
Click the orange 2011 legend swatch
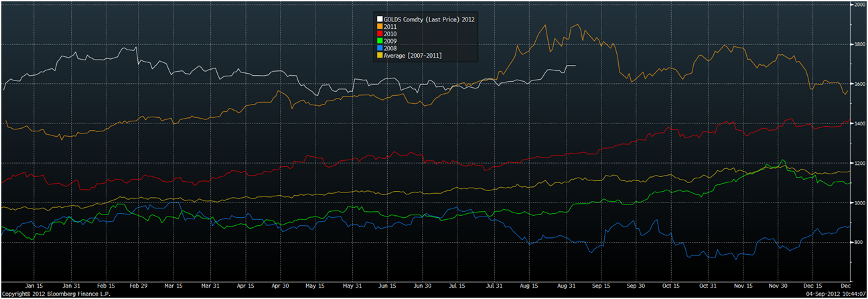[380, 26]
